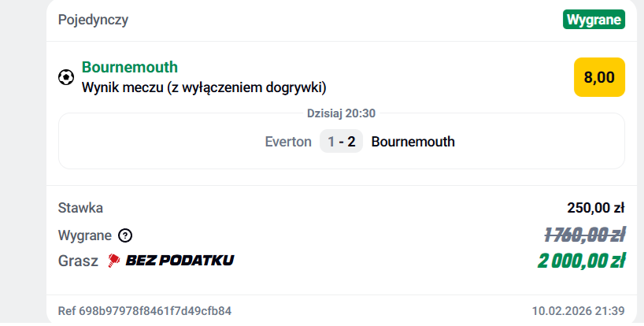644x326 pixels.
Task: Click the market name Wynik meczu
Action: [x=204, y=86]
